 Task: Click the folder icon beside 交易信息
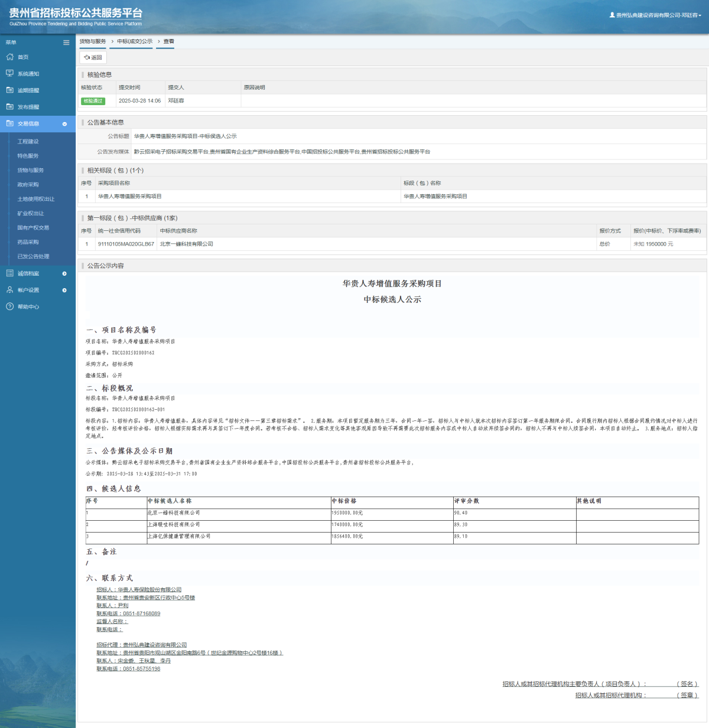click(9, 123)
